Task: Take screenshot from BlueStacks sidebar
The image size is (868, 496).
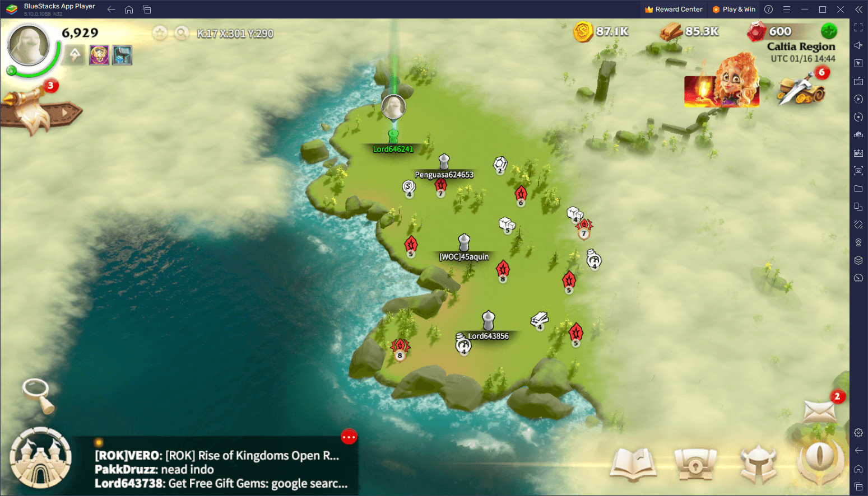Action: [858, 171]
